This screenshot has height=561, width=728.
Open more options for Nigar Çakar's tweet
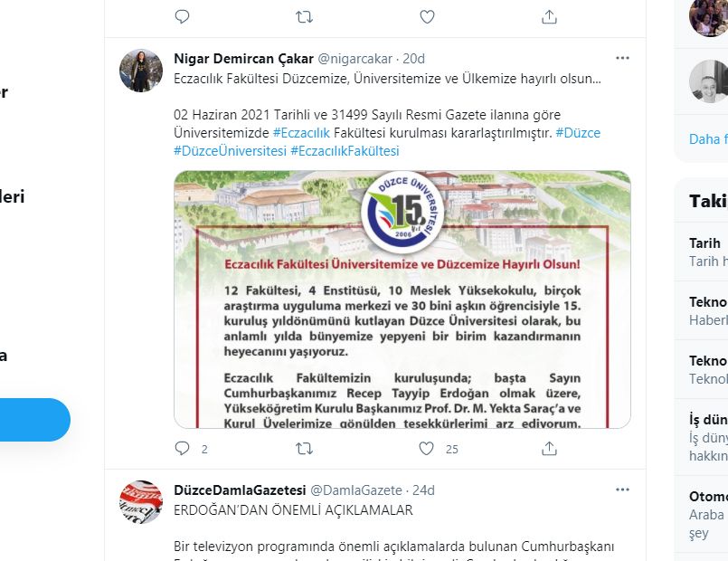(622, 58)
